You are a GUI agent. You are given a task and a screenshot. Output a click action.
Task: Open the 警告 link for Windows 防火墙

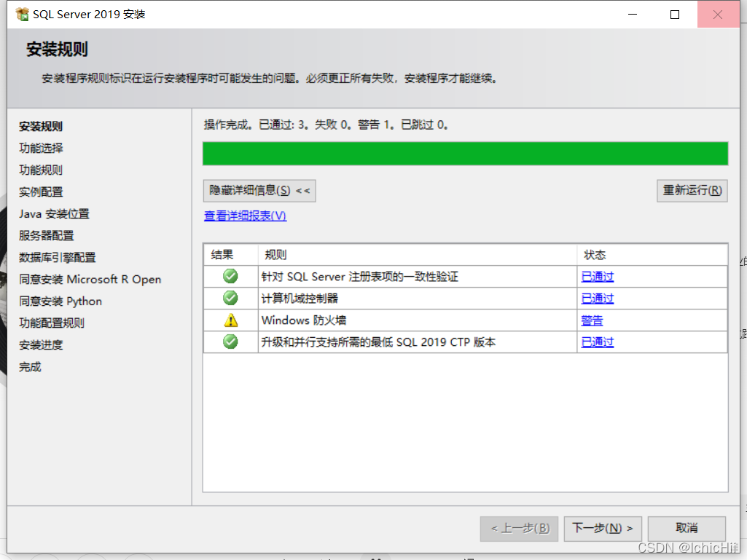(592, 320)
